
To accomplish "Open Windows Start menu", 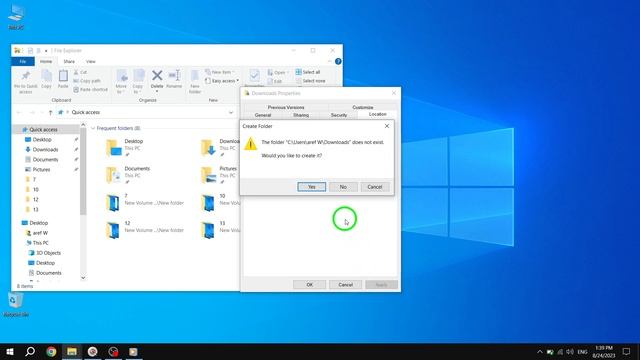I will [10, 351].
